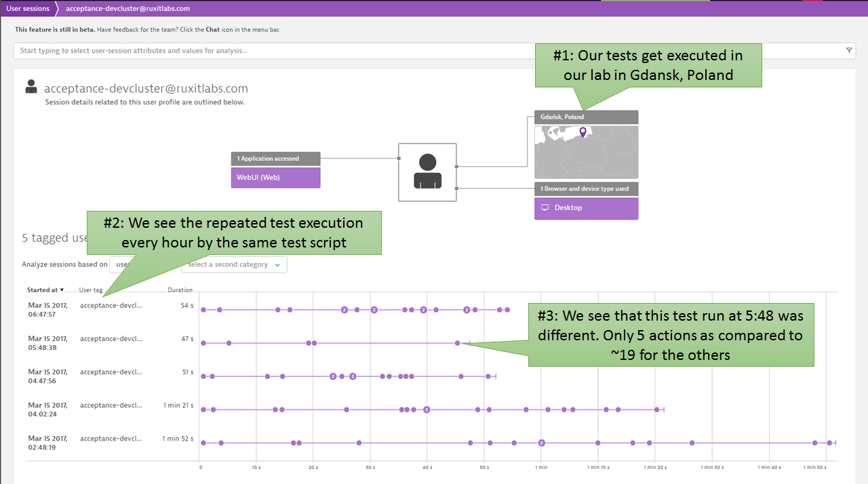Click the large user avatar box in diagram
The image size is (868, 484).
click(x=427, y=172)
